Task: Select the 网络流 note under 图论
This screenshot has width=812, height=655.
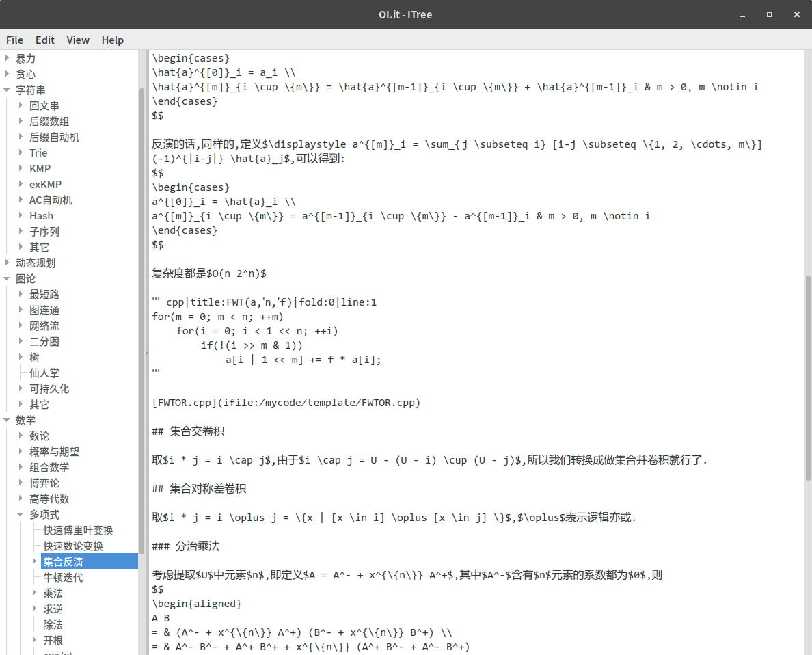Action: coord(45,325)
